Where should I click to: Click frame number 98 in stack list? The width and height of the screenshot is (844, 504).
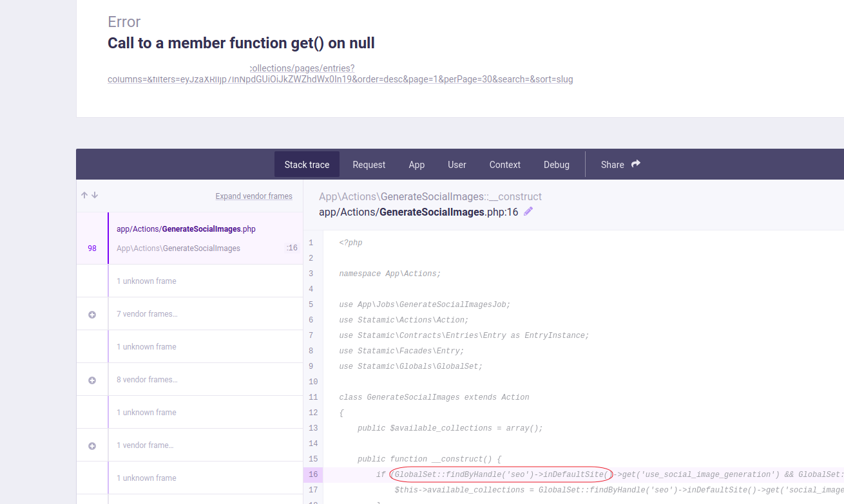click(92, 248)
